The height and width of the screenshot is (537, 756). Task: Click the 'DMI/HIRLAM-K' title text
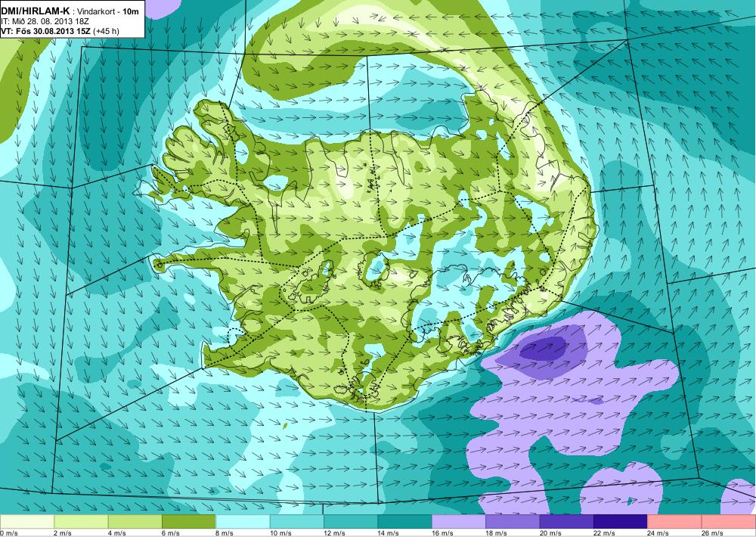(x=36, y=11)
